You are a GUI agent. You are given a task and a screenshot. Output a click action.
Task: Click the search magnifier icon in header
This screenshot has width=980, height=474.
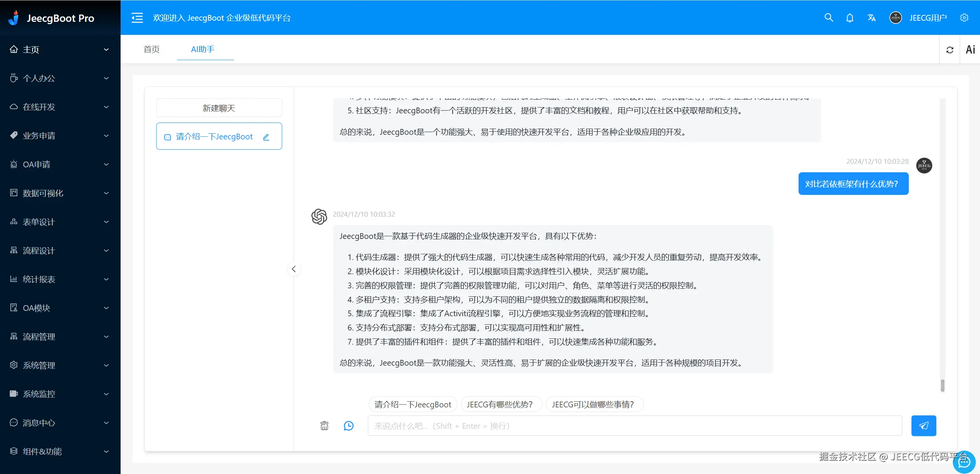(x=828, y=18)
